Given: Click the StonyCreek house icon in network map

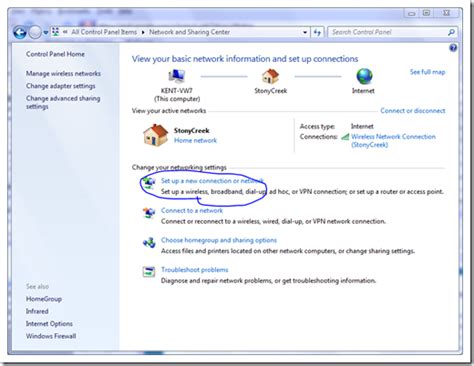Looking at the screenshot, I should coord(270,76).
